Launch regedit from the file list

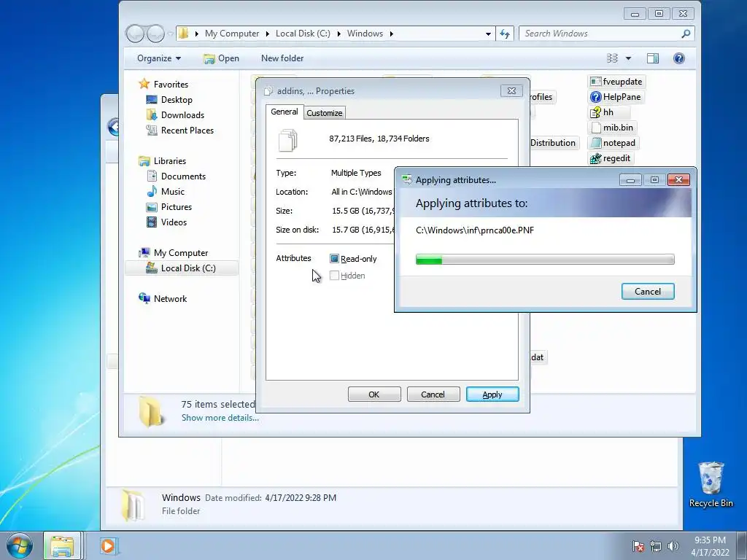(x=611, y=158)
